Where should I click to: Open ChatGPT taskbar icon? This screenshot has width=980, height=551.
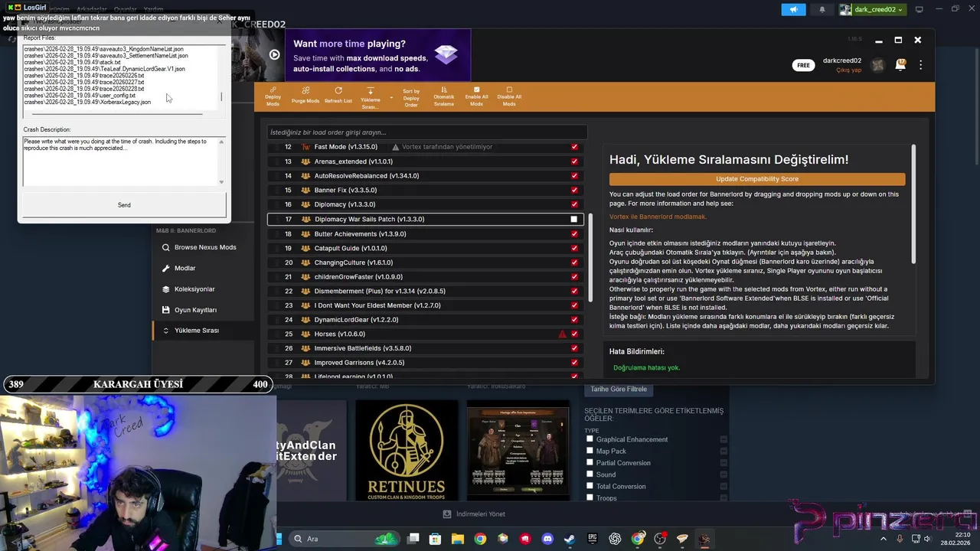tap(615, 539)
